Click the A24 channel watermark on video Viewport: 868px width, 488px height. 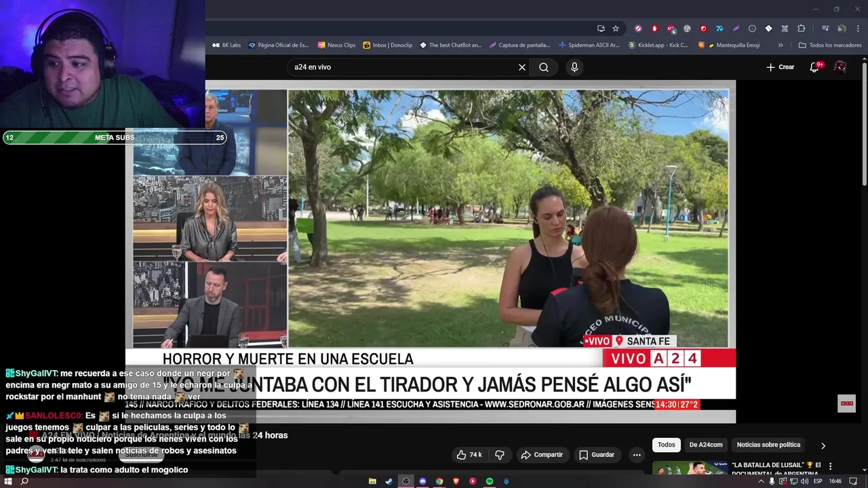point(846,403)
